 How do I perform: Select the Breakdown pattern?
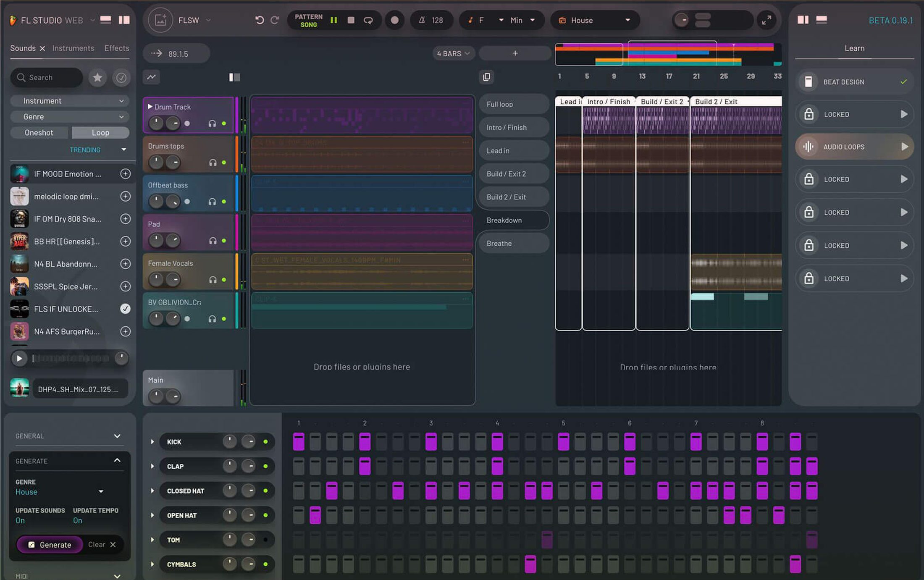point(514,220)
